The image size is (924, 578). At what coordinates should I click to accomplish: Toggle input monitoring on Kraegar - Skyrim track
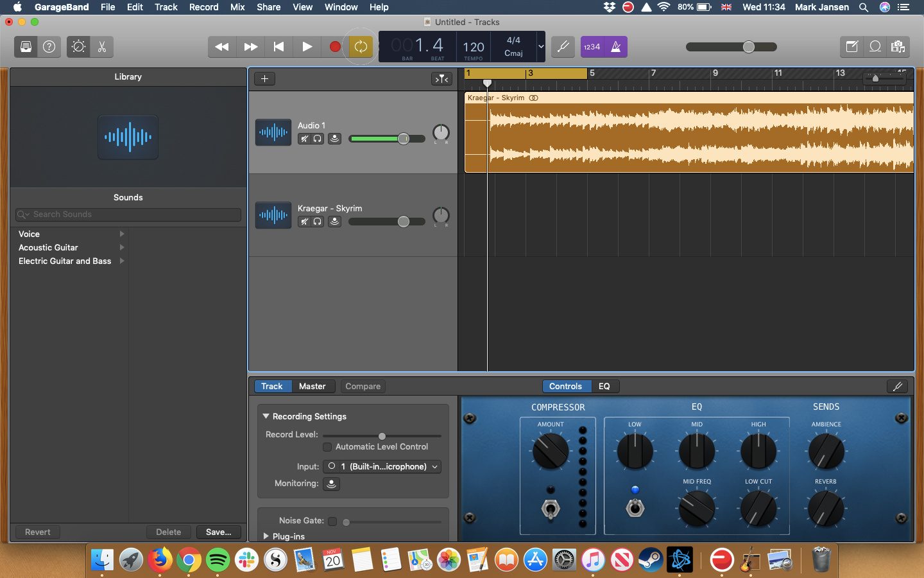(x=334, y=222)
